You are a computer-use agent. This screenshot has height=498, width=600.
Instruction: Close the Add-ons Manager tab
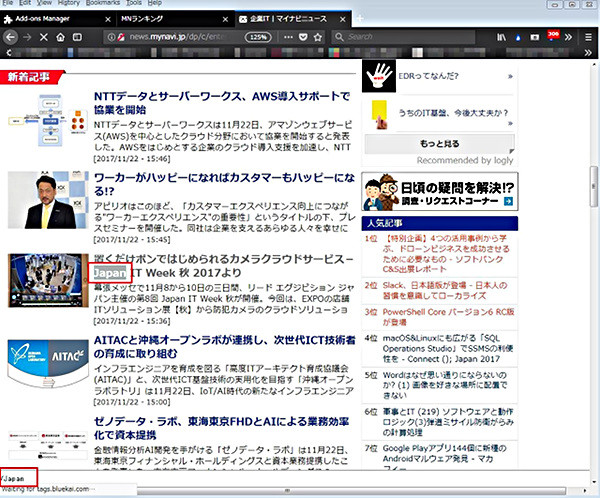108,19
